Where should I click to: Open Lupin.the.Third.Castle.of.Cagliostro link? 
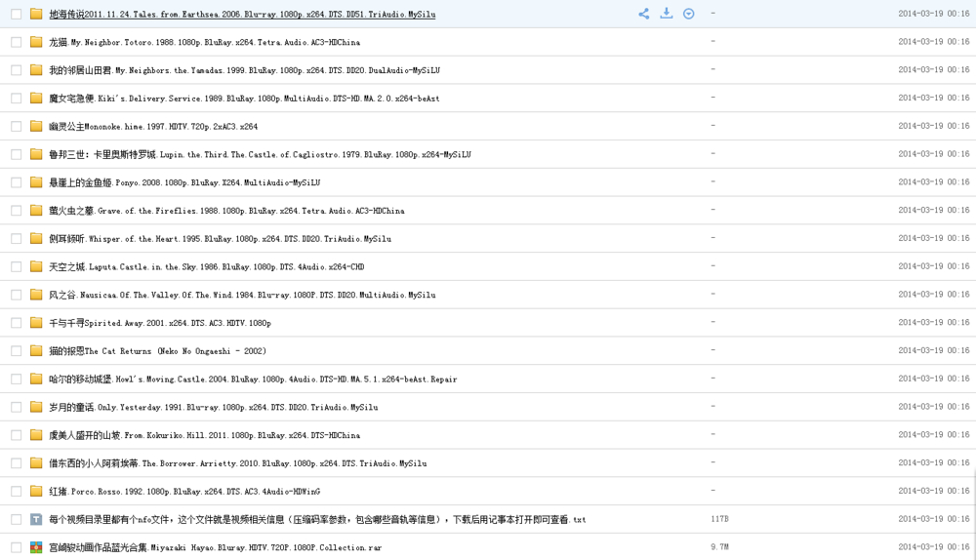(261, 154)
